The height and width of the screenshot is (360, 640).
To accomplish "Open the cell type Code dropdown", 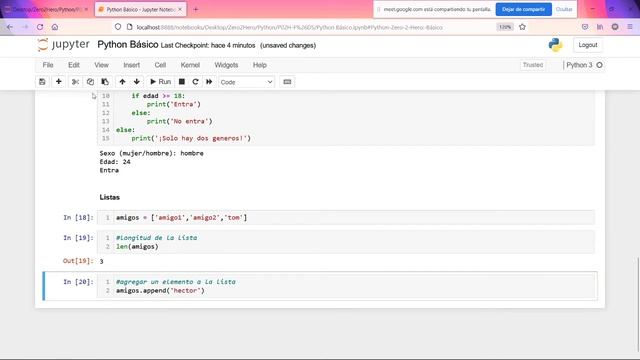I will (x=247, y=82).
